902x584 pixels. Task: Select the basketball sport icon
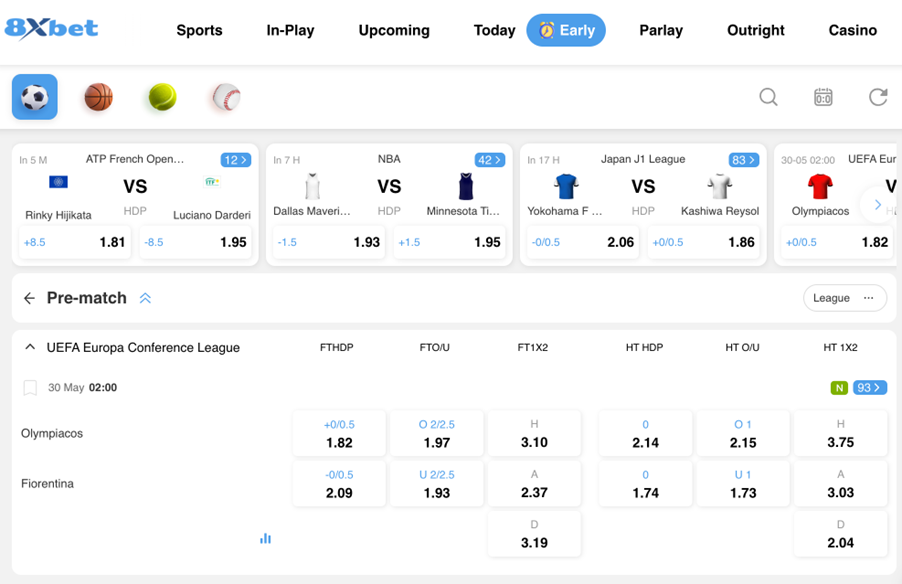pyautogui.click(x=98, y=97)
